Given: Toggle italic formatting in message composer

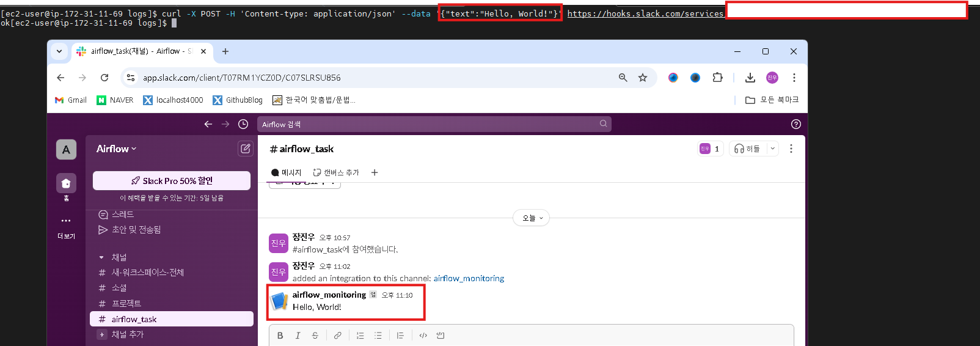Looking at the screenshot, I should click(298, 336).
